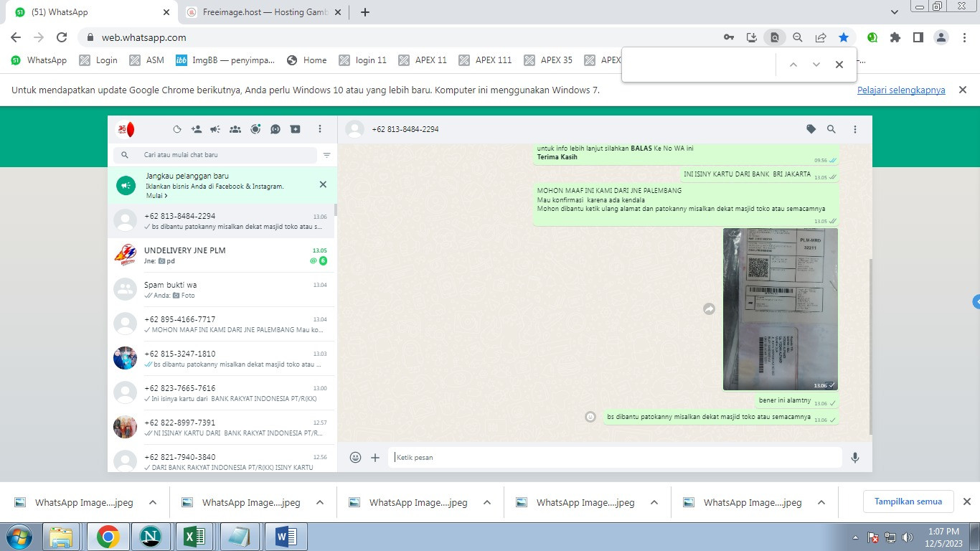Open the emoji picker beside the message box
The width and height of the screenshot is (980, 551).
[355, 457]
